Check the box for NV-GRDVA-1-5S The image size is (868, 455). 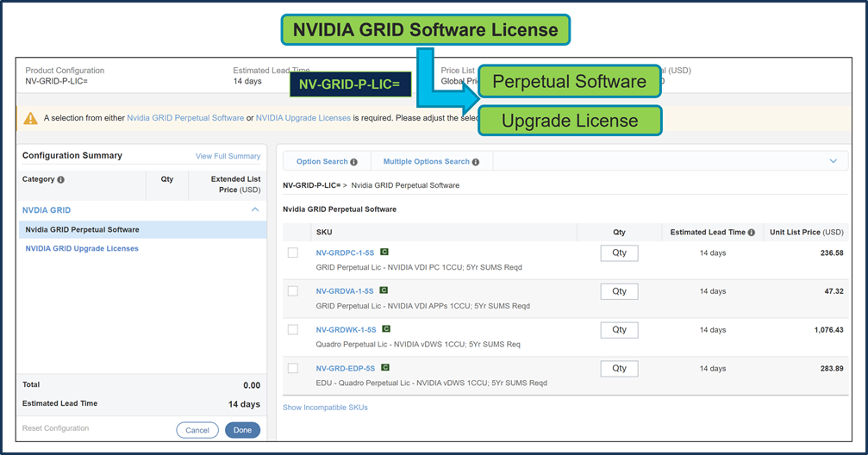point(293,291)
